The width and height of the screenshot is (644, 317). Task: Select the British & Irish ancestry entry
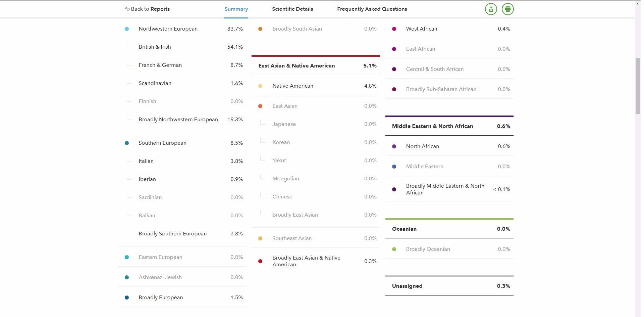(x=155, y=47)
